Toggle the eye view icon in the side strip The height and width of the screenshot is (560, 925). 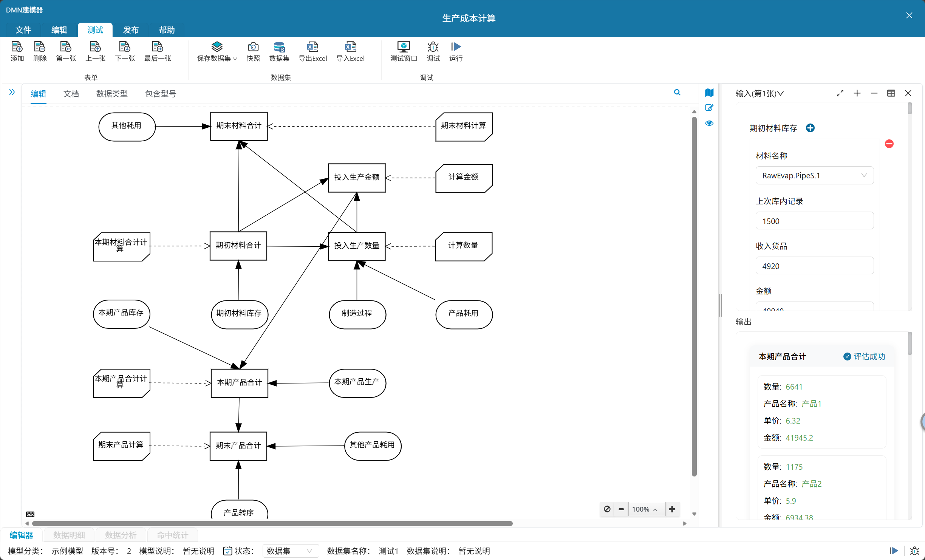(x=709, y=123)
